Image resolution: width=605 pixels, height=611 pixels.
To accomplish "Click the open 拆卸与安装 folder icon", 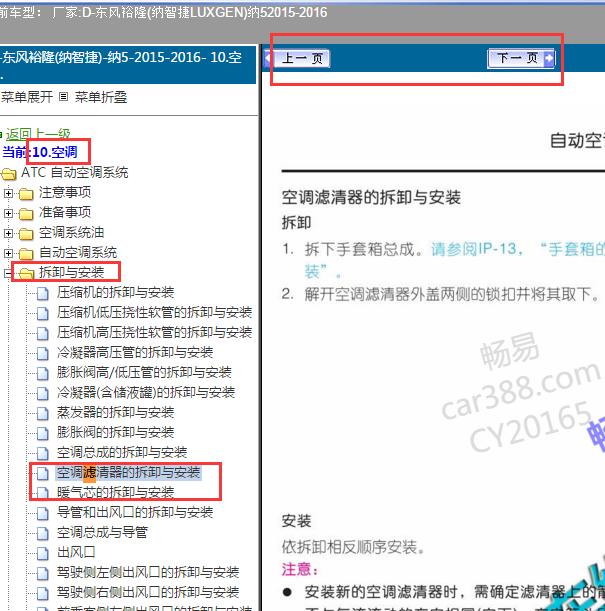I will (x=26, y=274).
